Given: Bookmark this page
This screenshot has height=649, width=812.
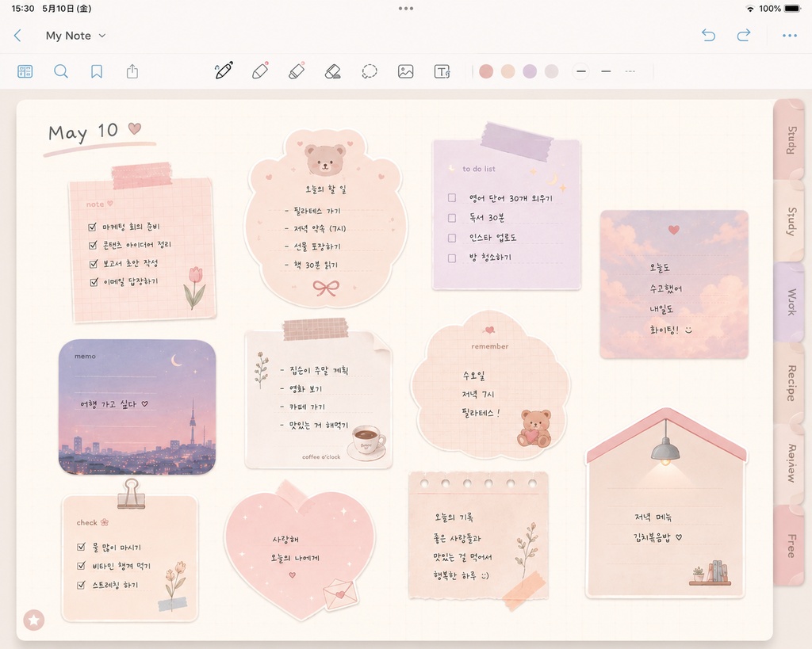Looking at the screenshot, I should click(96, 71).
